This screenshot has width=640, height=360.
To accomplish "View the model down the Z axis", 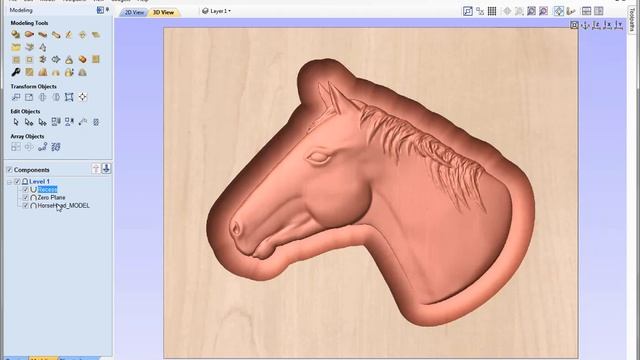I will tap(596, 25).
